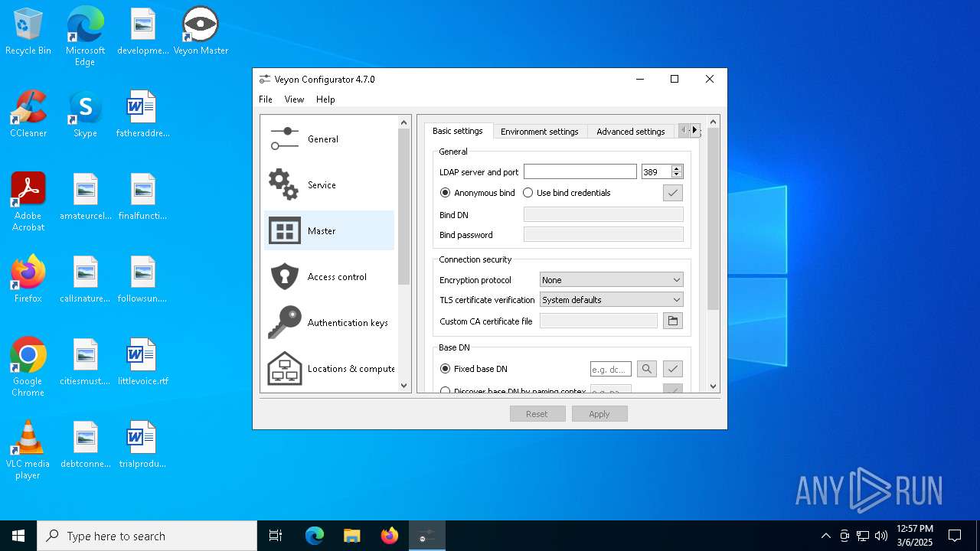Viewport: 980px width, 551px height.
Task: Select trialprodu... Word document
Action: (142, 445)
